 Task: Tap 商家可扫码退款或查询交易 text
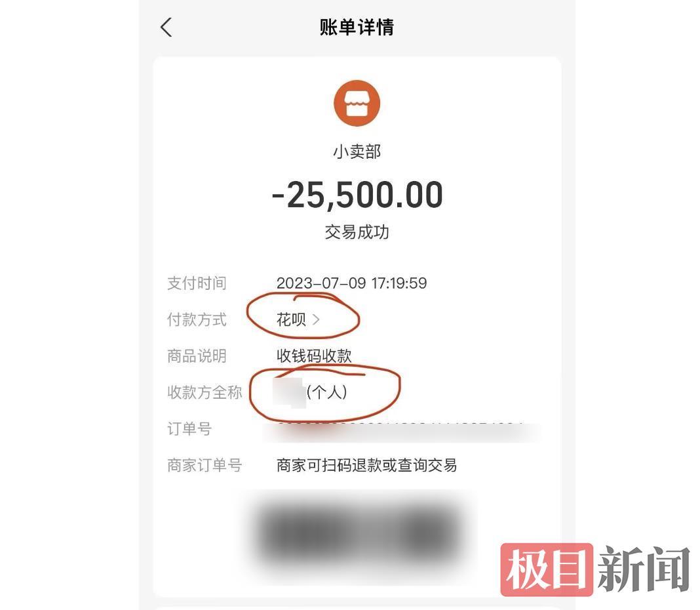coord(366,465)
